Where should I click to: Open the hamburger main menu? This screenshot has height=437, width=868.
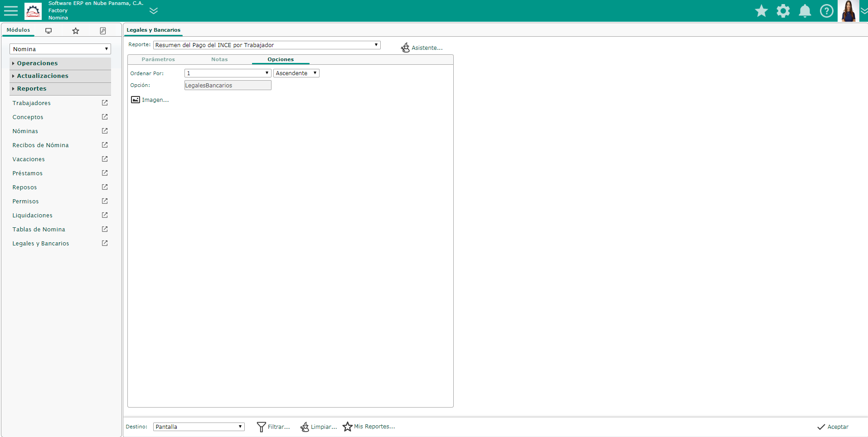point(11,11)
